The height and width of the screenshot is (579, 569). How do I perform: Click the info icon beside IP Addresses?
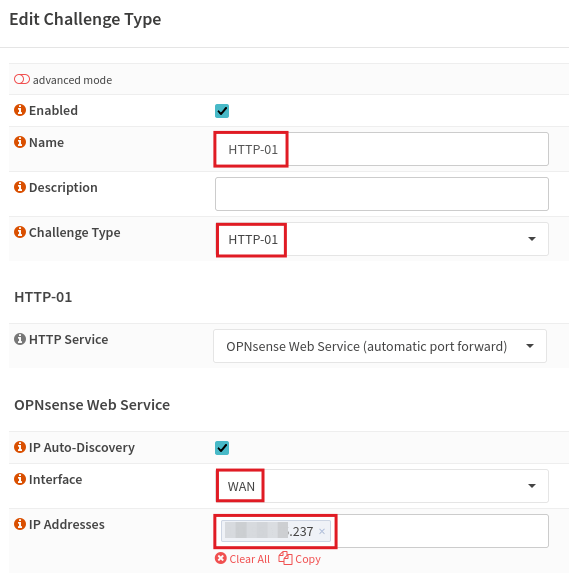pyautogui.click(x=20, y=524)
